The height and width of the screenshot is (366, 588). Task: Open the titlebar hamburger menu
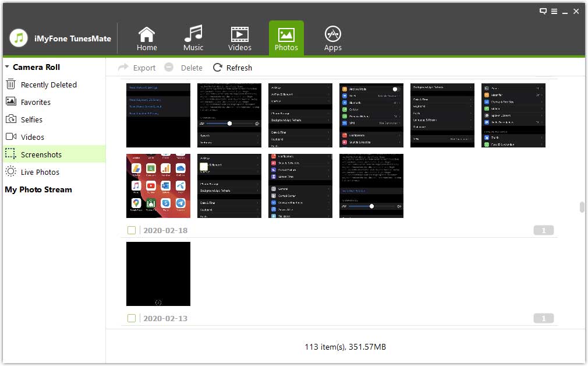coord(554,11)
